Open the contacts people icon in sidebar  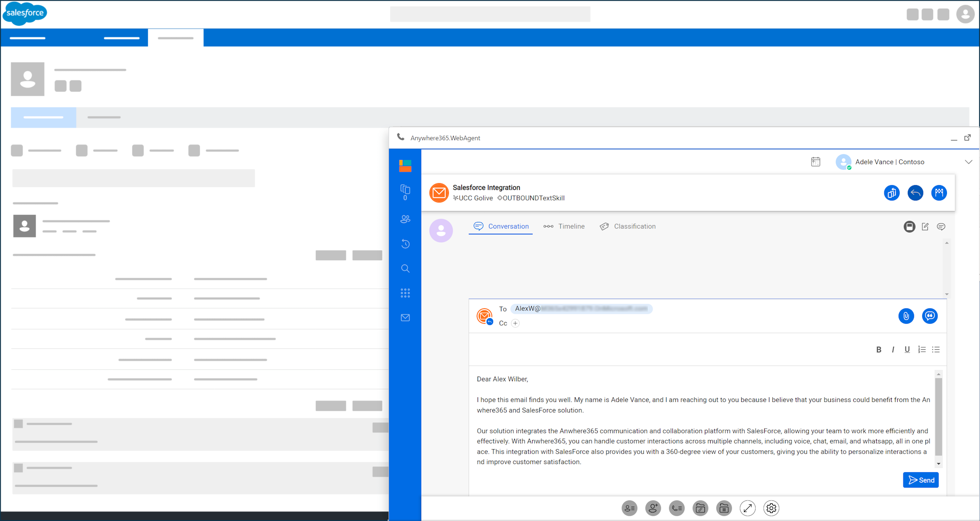405,219
